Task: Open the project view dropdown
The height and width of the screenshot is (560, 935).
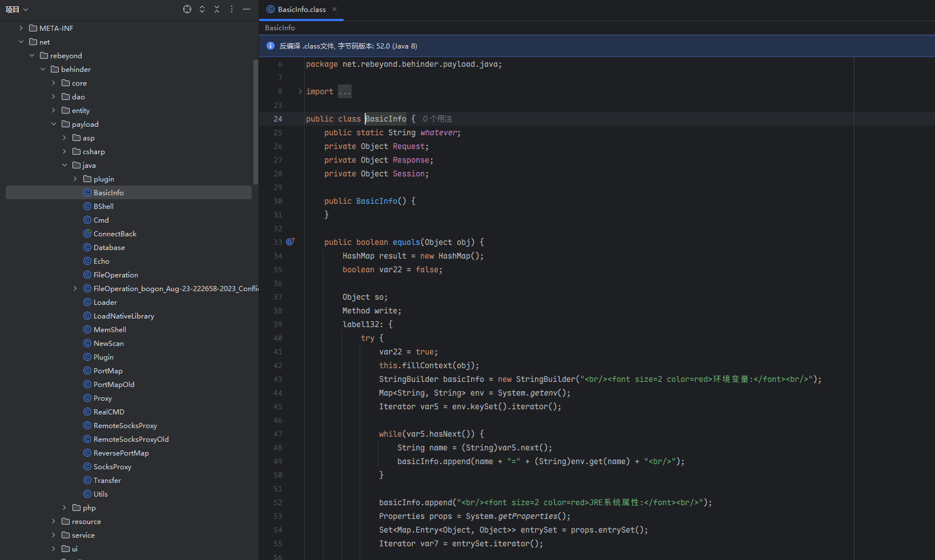Action: (17, 9)
